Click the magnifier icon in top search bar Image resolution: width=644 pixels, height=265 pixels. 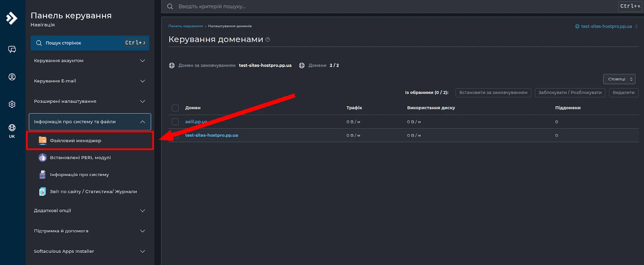pyautogui.click(x=170, y=6)
